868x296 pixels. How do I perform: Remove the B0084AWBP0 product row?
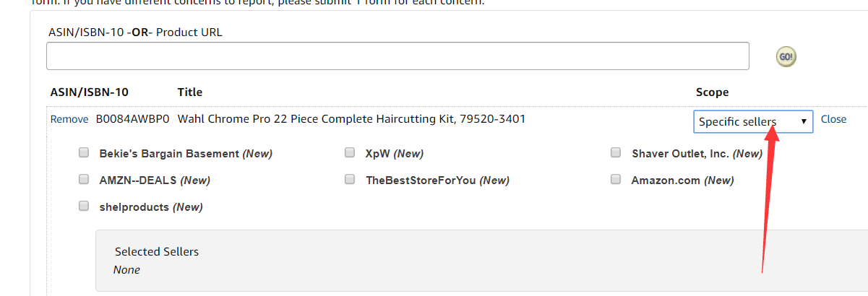(x=69, y=119)
